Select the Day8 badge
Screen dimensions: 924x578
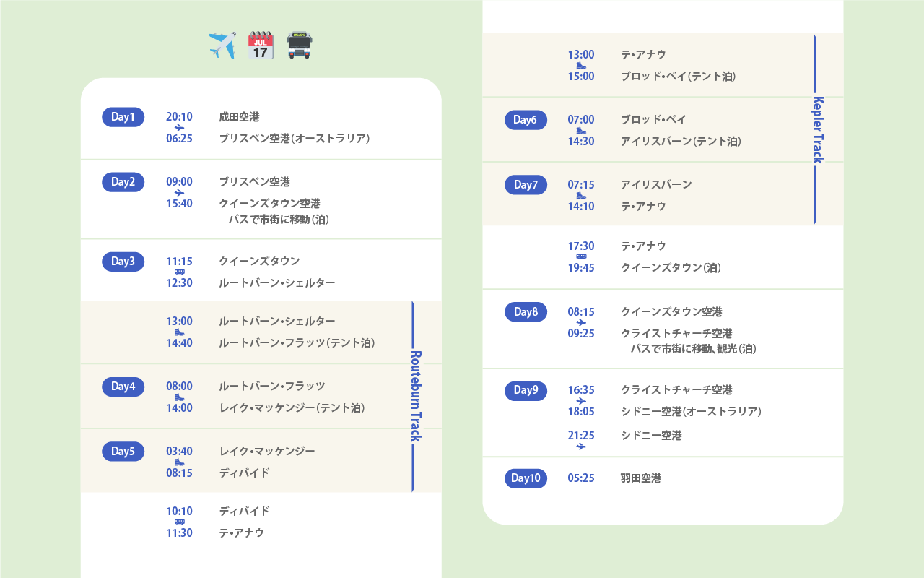[526, 312]
